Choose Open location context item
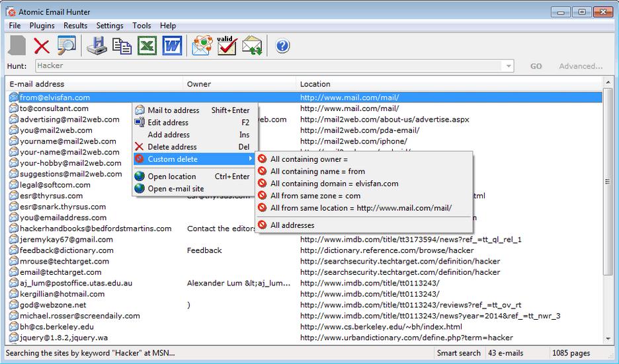The height and width of the screenshot is (364, 619). [x=195, y=176]
